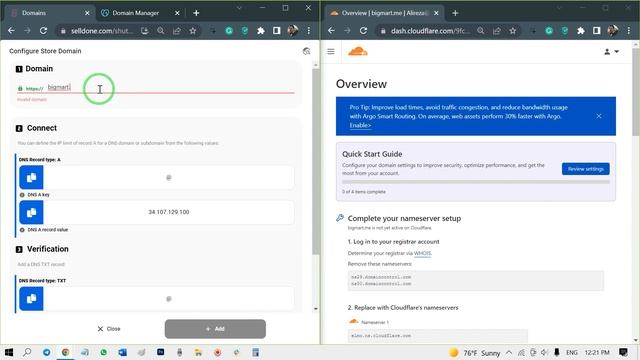640x360 pixels.
Task: Open Windows taskbar search
Action: (27, 352)
